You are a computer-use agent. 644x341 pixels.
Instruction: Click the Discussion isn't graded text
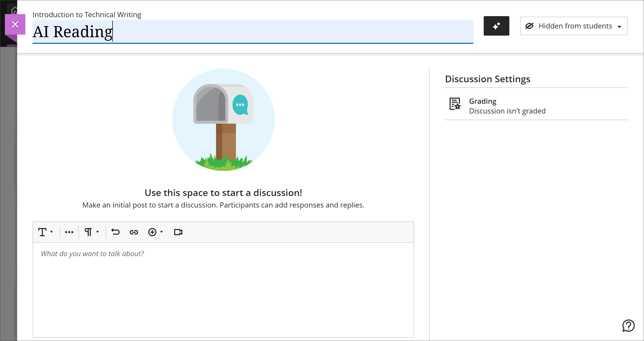pyautogui.click(x=507, y=111)
